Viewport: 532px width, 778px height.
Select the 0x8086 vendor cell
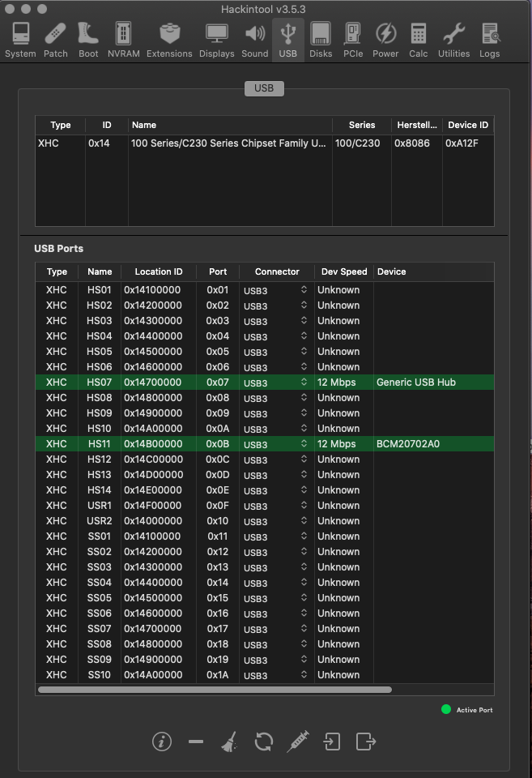[411, 143]
